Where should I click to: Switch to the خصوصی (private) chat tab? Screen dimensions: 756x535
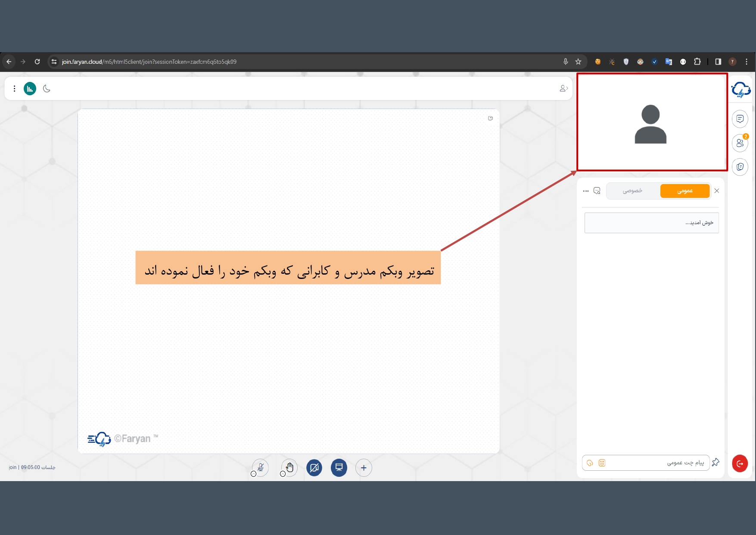632,191
